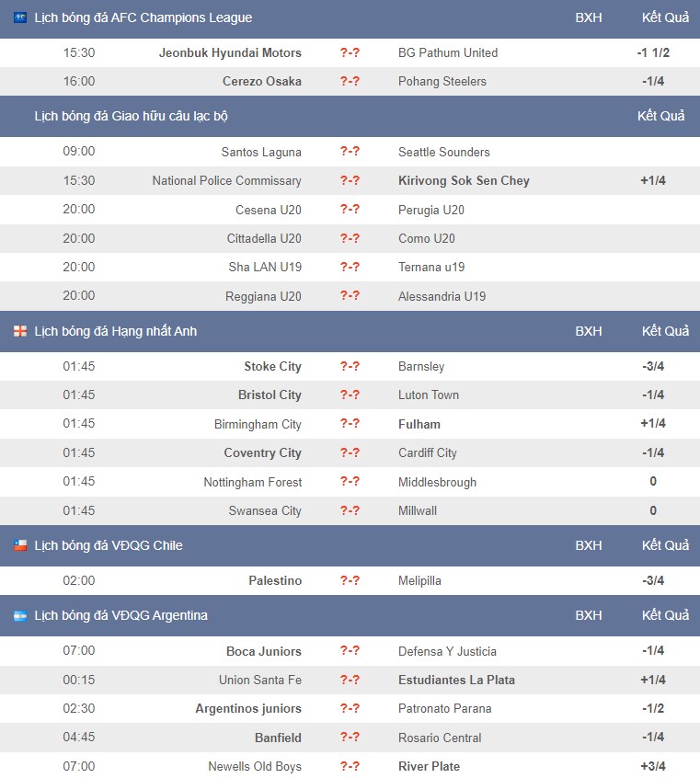
Task: Select team Defensa Y Justicia
Action: pos(447,651)
